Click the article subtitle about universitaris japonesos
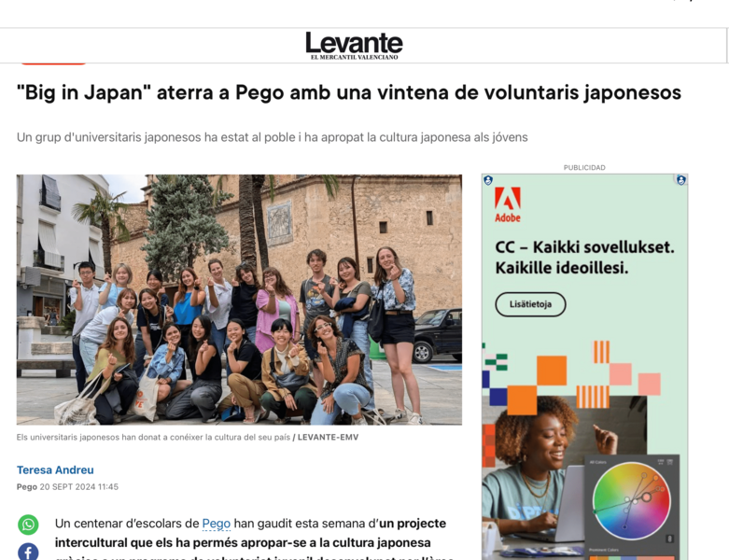729x560 pixels. tap(272, 137)
